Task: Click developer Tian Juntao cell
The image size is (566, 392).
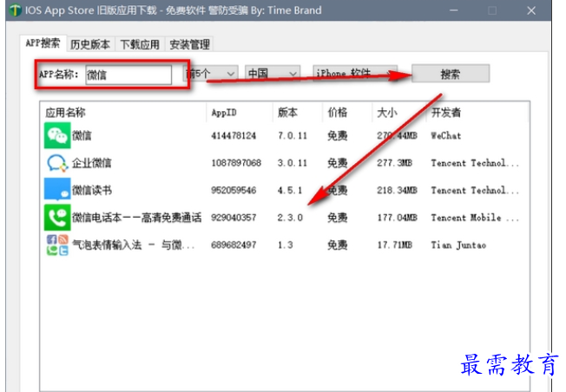Action: [458, 245]
